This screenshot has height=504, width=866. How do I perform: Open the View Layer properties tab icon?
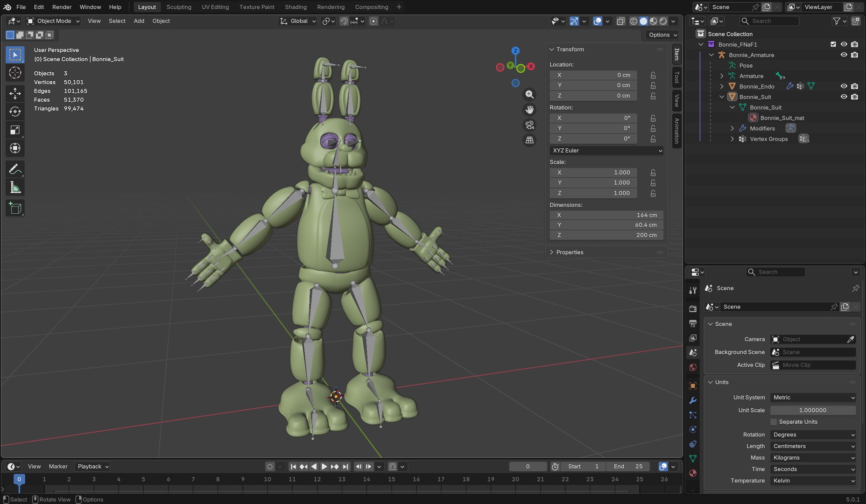click(693, 338)
